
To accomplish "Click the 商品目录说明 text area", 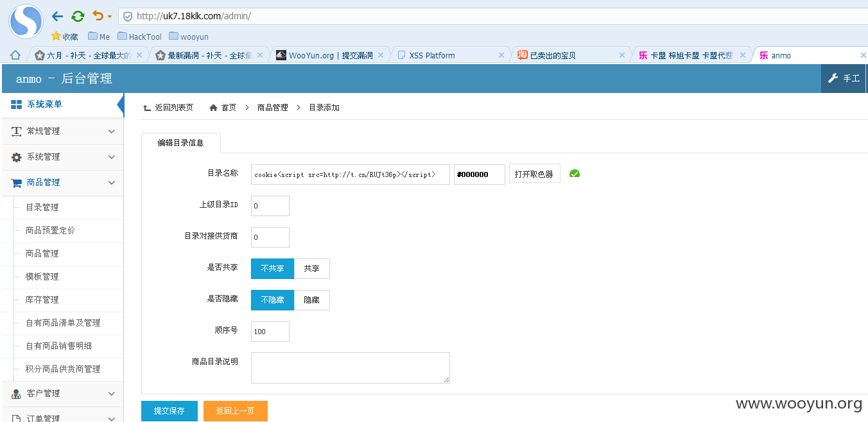I will (351, 367).
